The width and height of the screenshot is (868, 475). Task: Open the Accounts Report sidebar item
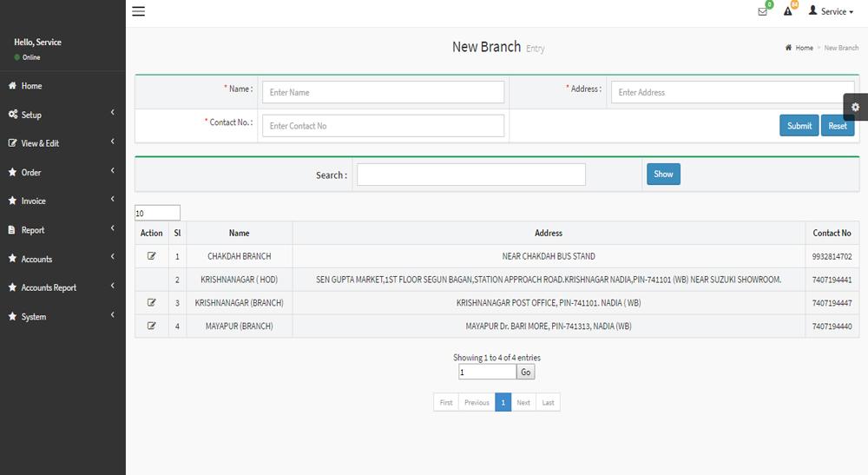click(x=62, y=287)
